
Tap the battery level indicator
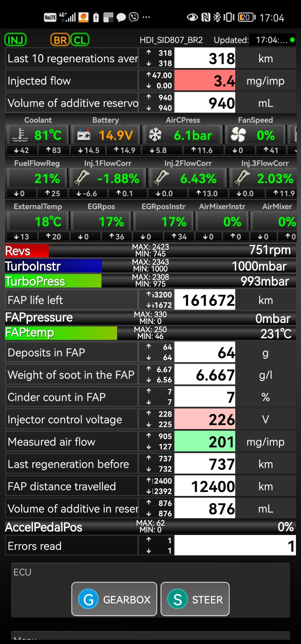coord(247,17)
